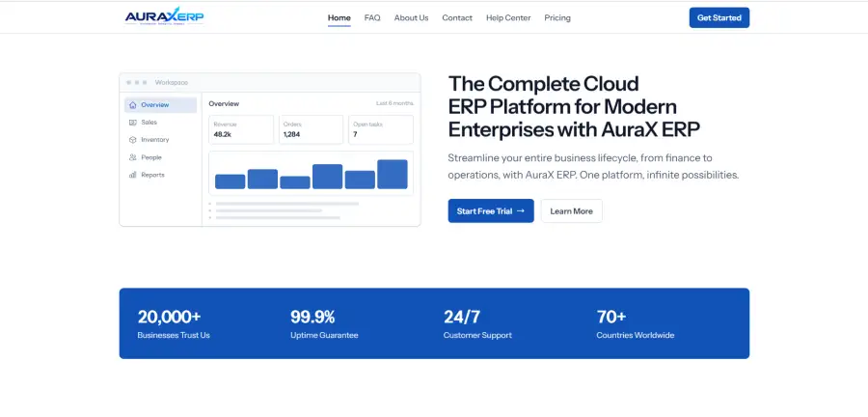Screen dimensions: 868x417
Task: Navigate to Contact page
Action: click(457, 17)
